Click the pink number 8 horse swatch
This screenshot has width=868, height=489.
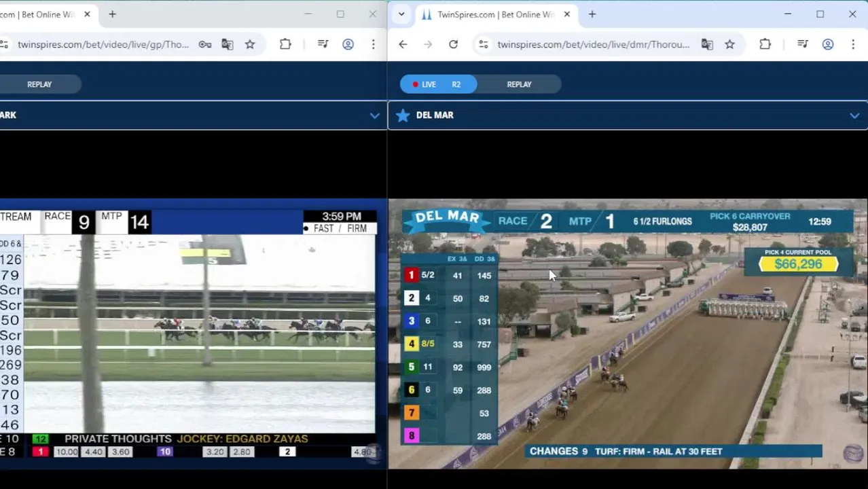411,435
